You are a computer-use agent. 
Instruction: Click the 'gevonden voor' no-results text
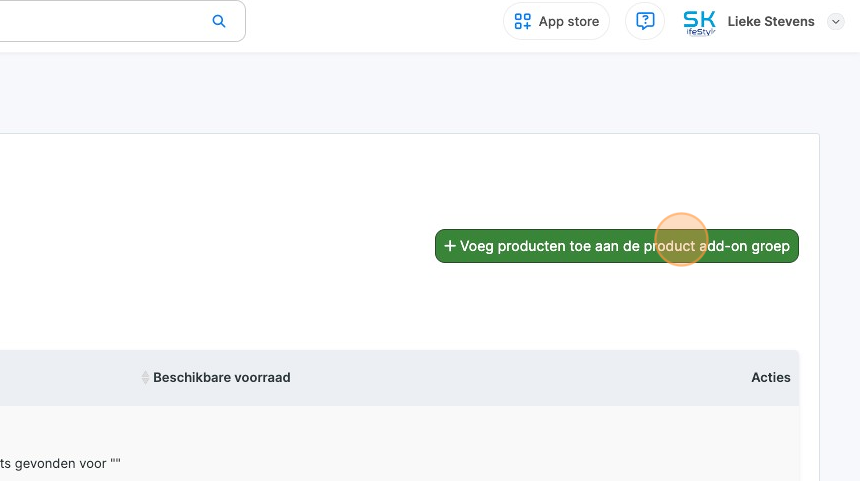[60, 464]
